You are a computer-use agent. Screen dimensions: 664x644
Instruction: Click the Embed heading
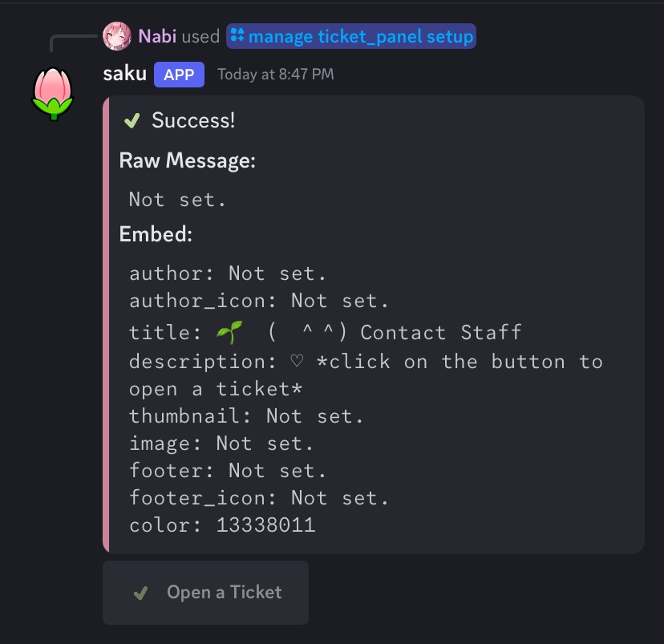pyautogui.click(x=156, y=234)
